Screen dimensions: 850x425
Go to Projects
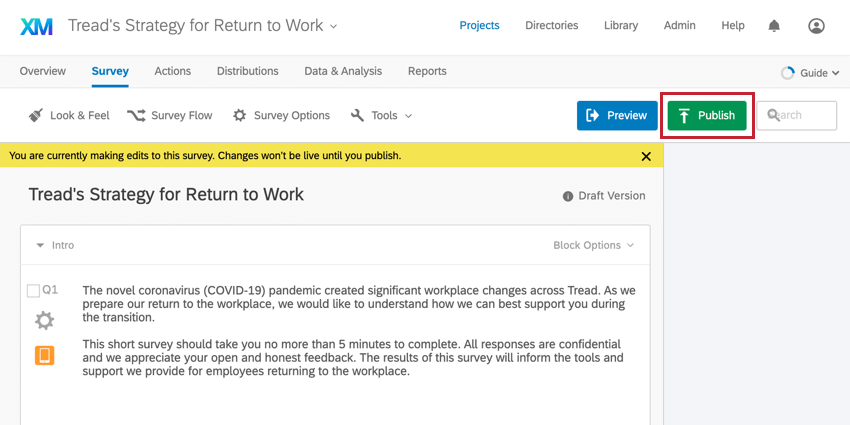tap(479, 25)
